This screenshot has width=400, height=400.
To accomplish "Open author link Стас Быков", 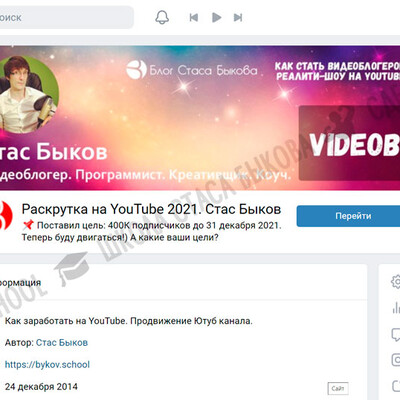I will click(62, 343).
